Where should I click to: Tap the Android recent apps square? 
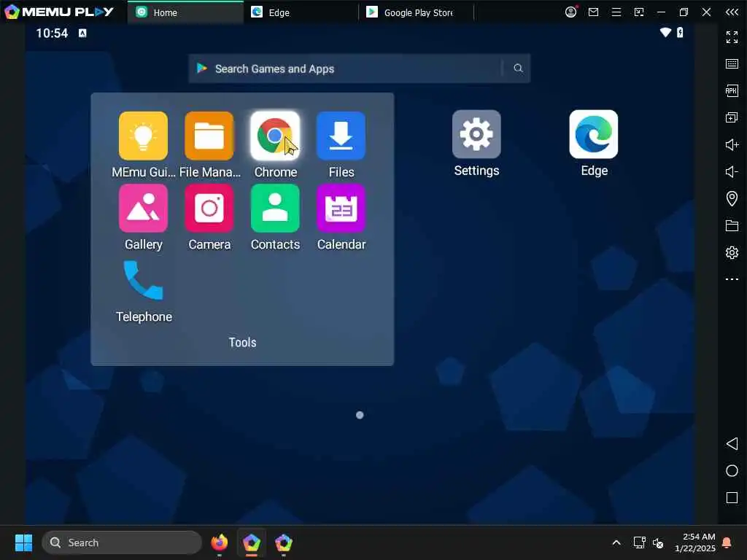tap(732, 497)
